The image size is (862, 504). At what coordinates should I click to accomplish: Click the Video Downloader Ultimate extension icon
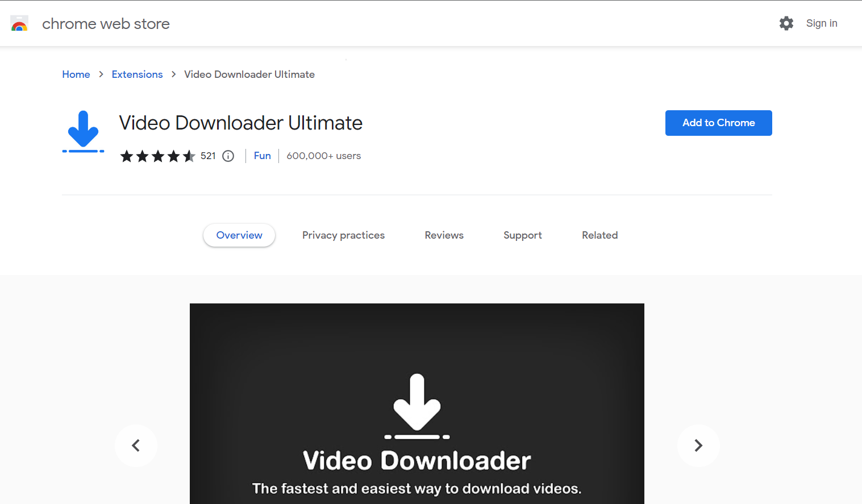point(83,131)
